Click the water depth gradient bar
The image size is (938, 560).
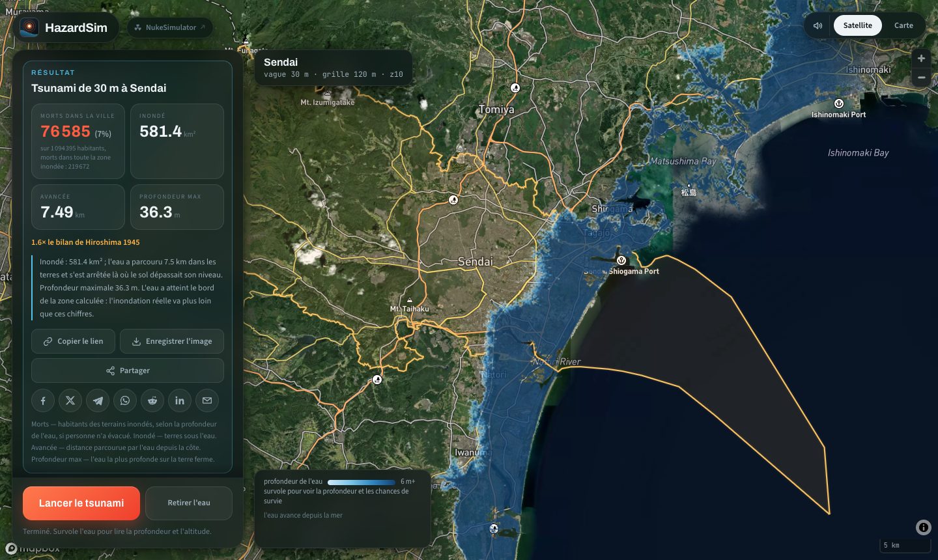[362, 482]
